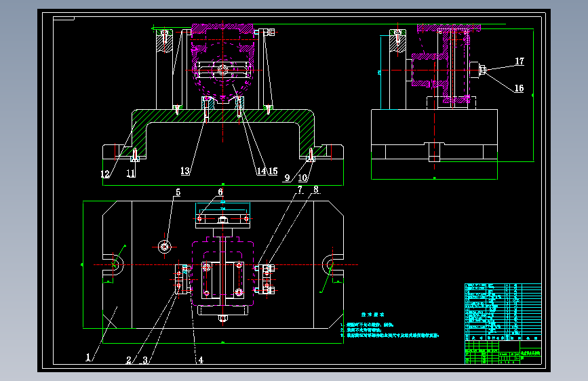Select part balloon number 3
This screenshot has width=588, height=381.
point(146,360)
